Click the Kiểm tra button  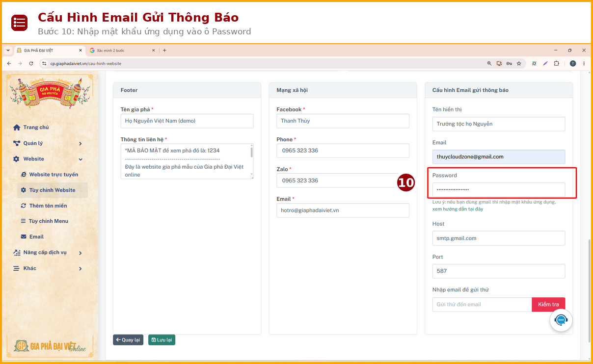[x=548, y=305]
